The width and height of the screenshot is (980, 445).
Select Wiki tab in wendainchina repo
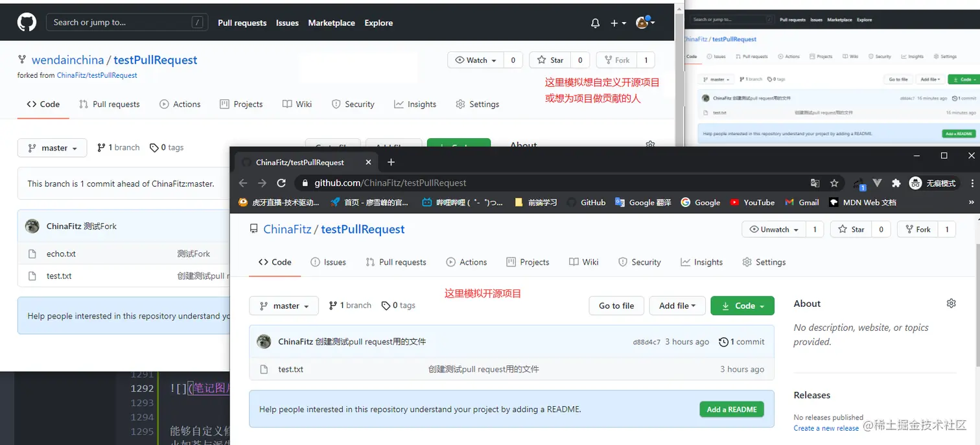(297, 104)
